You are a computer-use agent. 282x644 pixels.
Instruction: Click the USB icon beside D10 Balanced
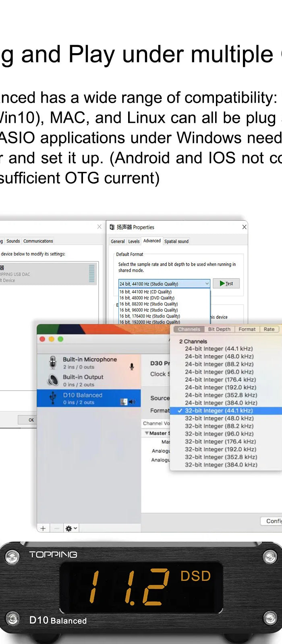[53, 398]
